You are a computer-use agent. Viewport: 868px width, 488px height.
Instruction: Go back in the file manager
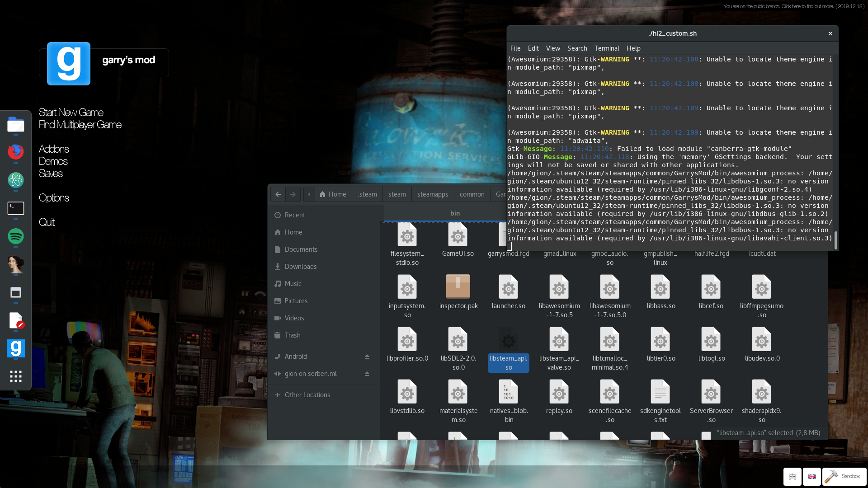pyautogui.click(x=278, y=194)
